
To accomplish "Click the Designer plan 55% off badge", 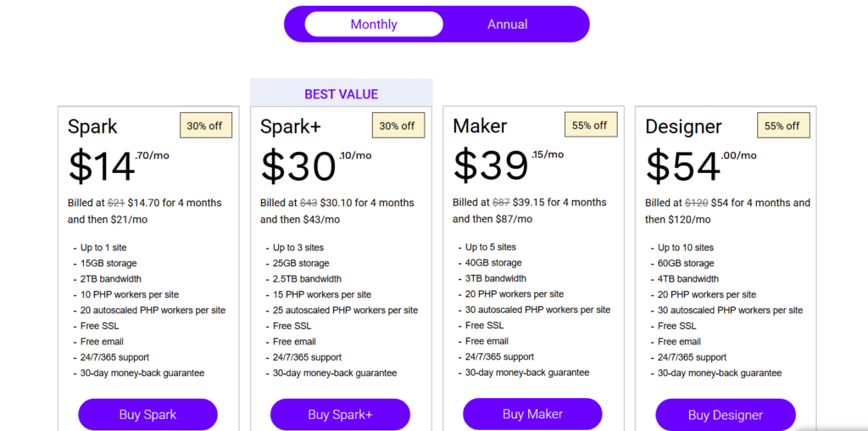I will point(782,126).
